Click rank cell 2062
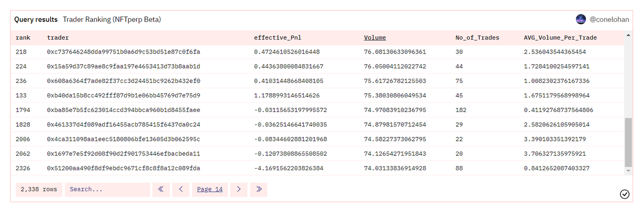The image size is (644, 211). coord(23,154)
